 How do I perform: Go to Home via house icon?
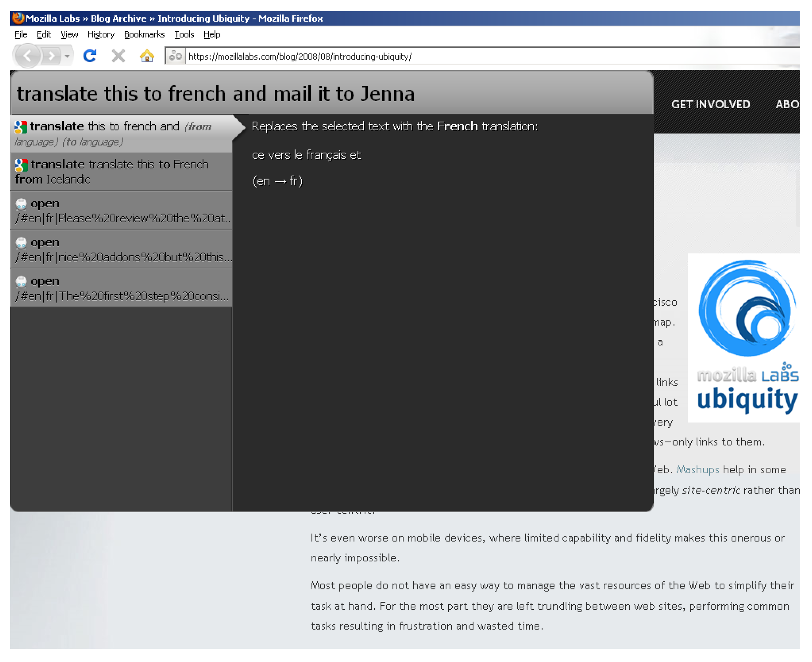tap(147, 57)
